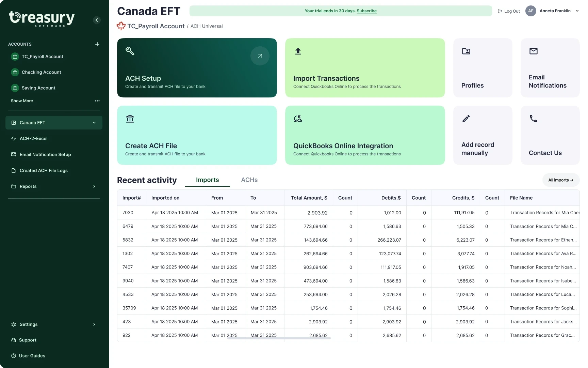Open Created ACH File Logs in sidebar

click(x=44, y=170)
